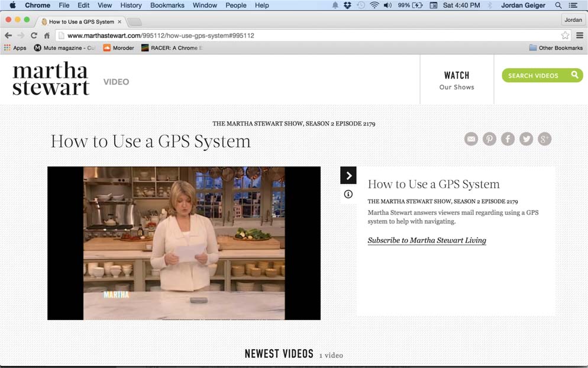
Task: Bookmark page with star icon
Action: click(x=565, y=35)
